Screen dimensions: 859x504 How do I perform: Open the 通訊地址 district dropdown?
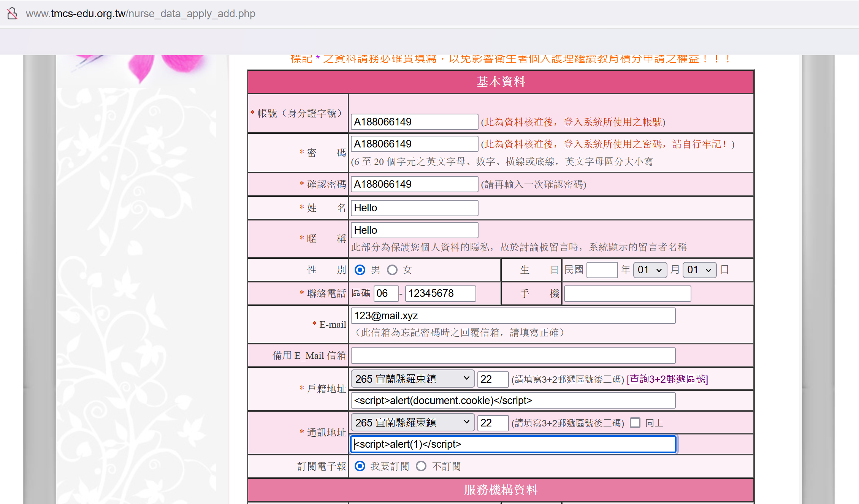click(413, 423)
